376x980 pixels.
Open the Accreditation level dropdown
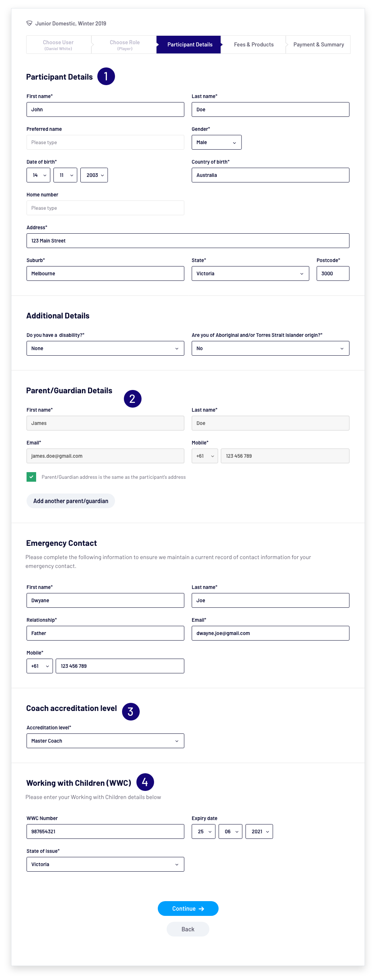coord(105,741)
